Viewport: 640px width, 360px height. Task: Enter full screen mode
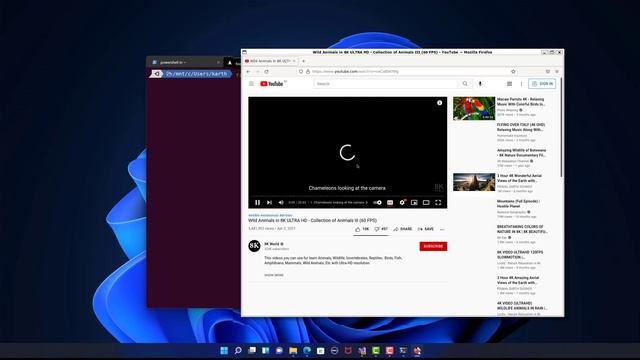tap(438, 202)
